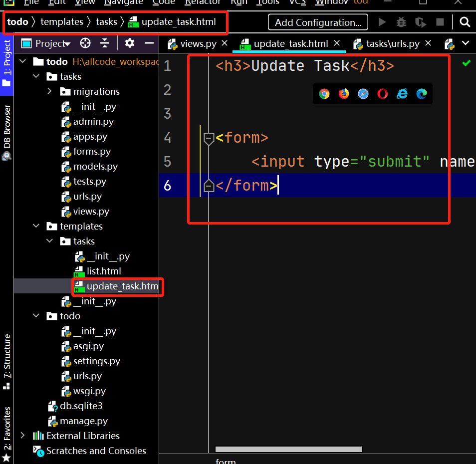The width and height of the screenshot is (476, 464).
Task: Toggle the DB Browser tool window
Action: 6,132
